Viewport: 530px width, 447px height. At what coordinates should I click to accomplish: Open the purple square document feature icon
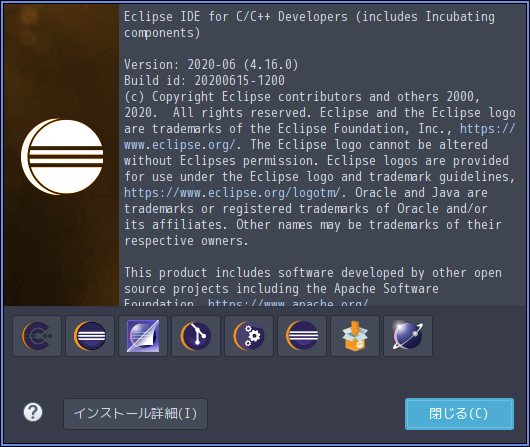[x=143, y=336]
